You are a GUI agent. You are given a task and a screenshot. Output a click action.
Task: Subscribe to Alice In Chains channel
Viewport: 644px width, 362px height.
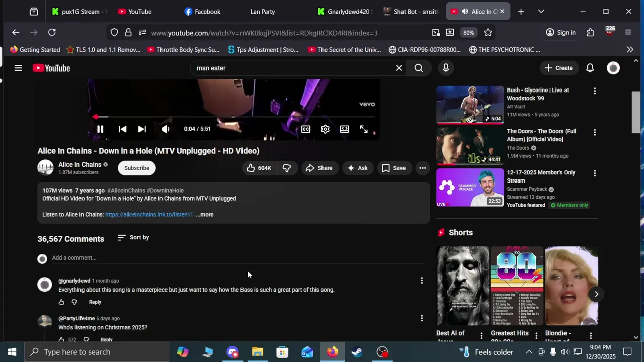pos(137,168)
